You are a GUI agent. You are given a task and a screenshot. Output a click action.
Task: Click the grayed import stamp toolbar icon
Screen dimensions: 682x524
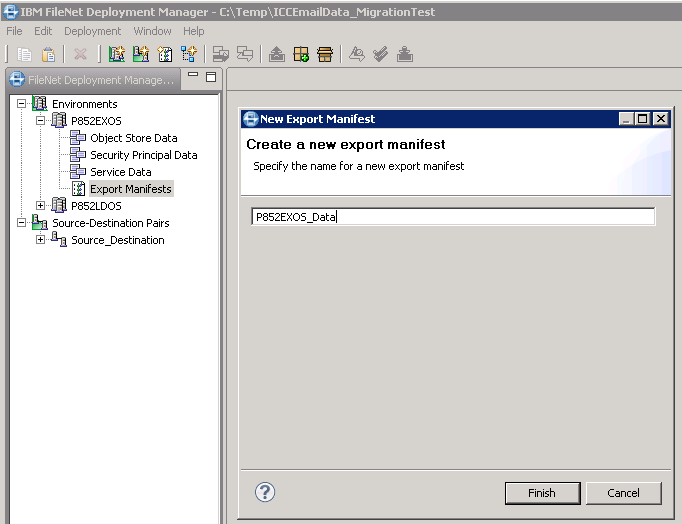[x=405, y=54]
